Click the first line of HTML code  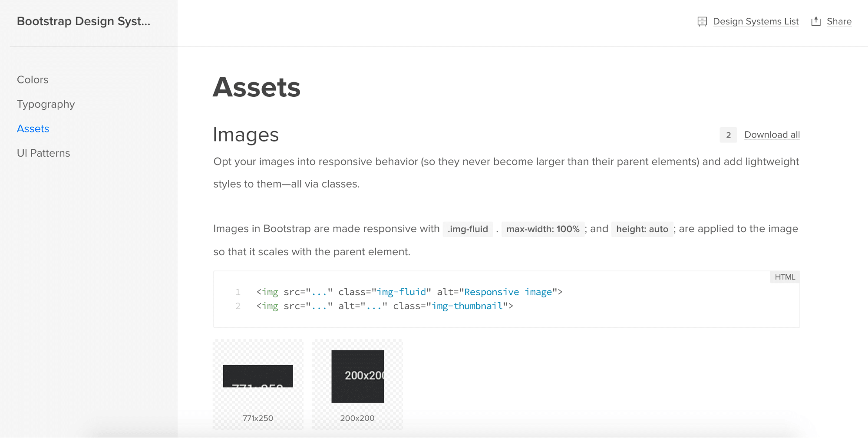tap(409, 292)
